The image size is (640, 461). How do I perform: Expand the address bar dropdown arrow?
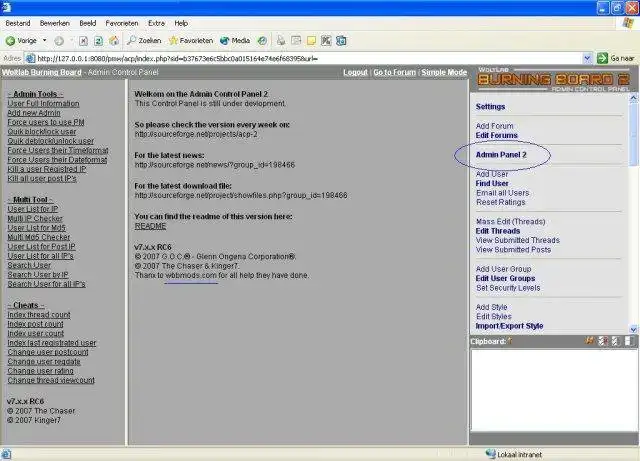point(587,58)
